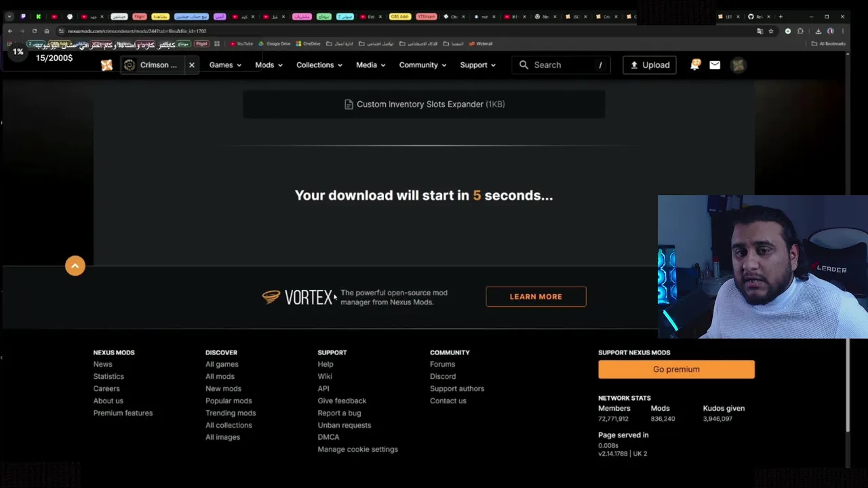Click the browser back arrow

point(9,31)
